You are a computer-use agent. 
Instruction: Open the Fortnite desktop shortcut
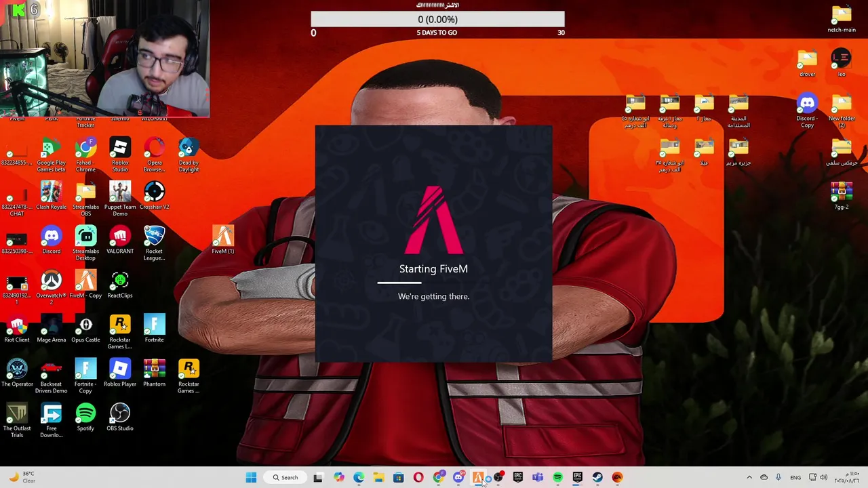tap(154, 328)
